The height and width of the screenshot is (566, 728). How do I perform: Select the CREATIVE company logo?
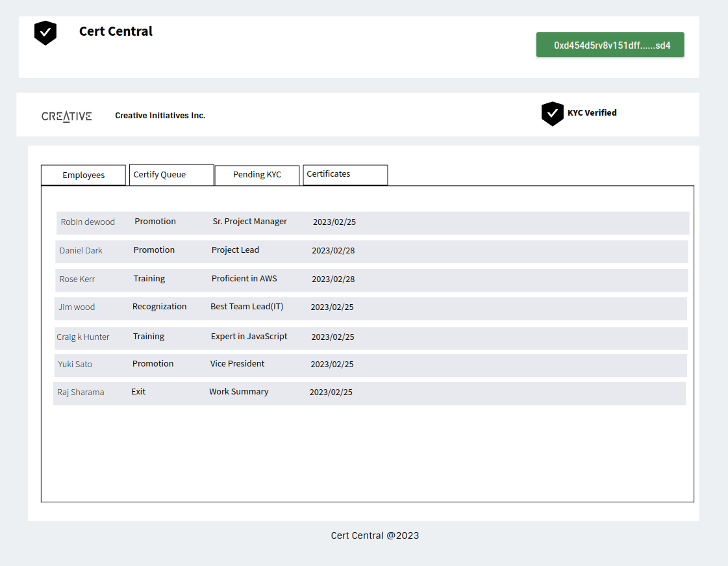coord(66,116)
